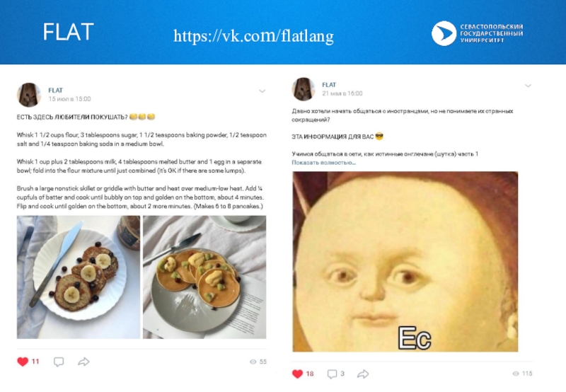Open comments on the pancake recipe post
The width and height of the screenshot is (566, 392).
pyautogui.click(x=59, y=362)
